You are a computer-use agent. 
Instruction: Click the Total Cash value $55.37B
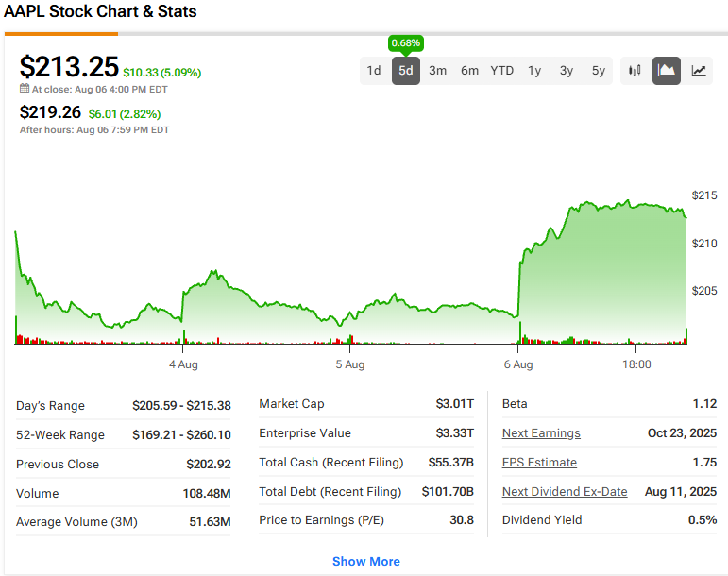pos(450,463)
